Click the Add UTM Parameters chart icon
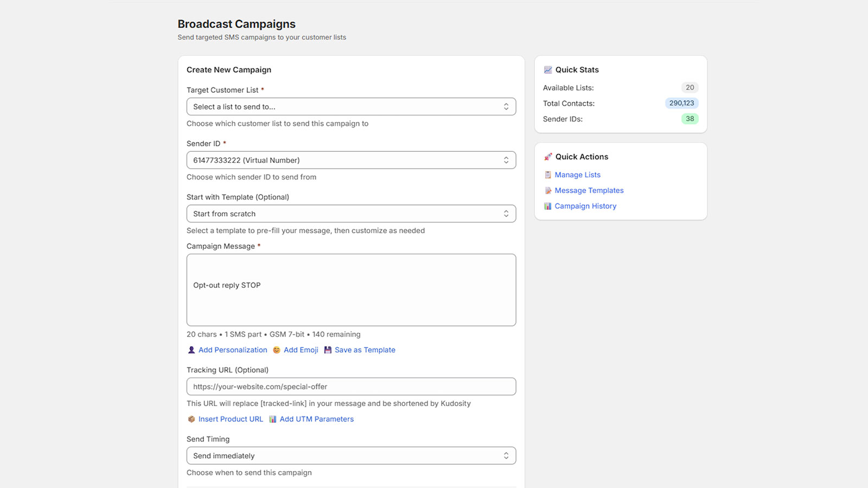 tap(273, 419)
